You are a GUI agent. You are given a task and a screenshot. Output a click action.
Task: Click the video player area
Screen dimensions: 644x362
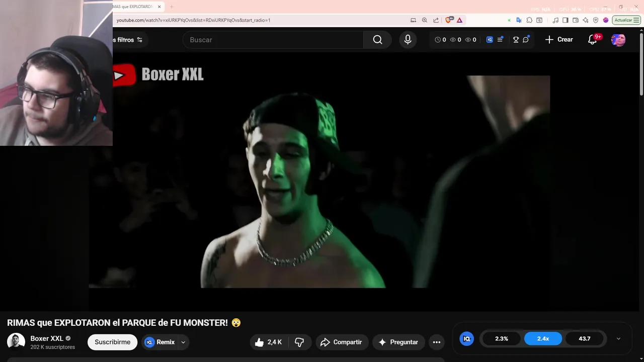pos(319,182)
